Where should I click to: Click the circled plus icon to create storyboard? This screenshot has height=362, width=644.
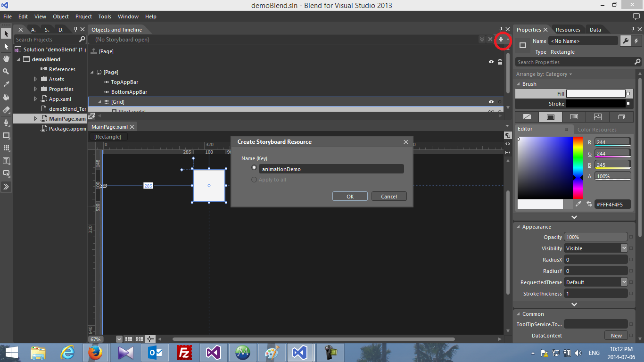pyautogui.click(x=501, y=40)
